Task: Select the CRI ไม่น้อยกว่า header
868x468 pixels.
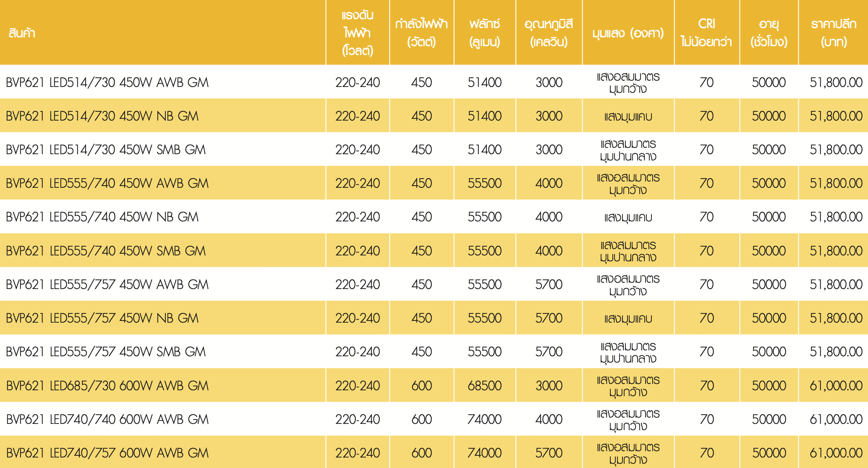Action: tap(707, 33)
